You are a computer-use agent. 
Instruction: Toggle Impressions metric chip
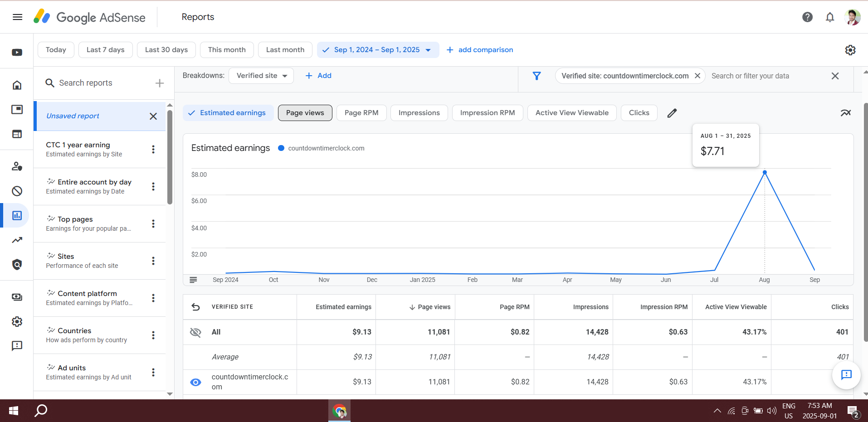(419, 113)
